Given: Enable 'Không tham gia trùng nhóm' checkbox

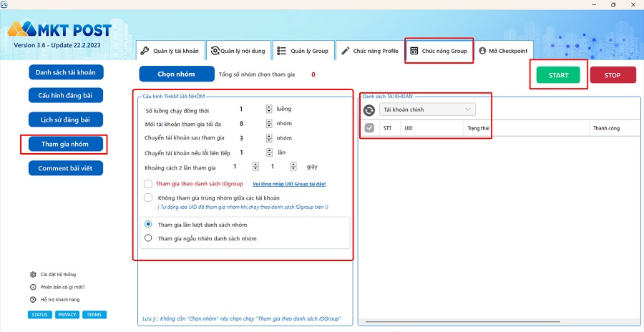Looking at the screenshot, I should [x=148, y=197].
